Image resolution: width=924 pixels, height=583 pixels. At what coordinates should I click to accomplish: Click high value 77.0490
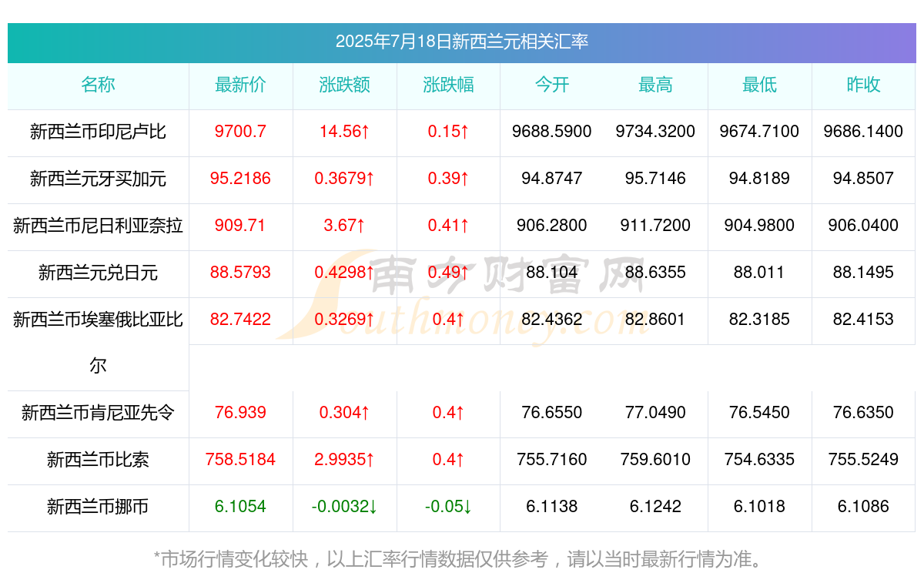tap(655, 413)
